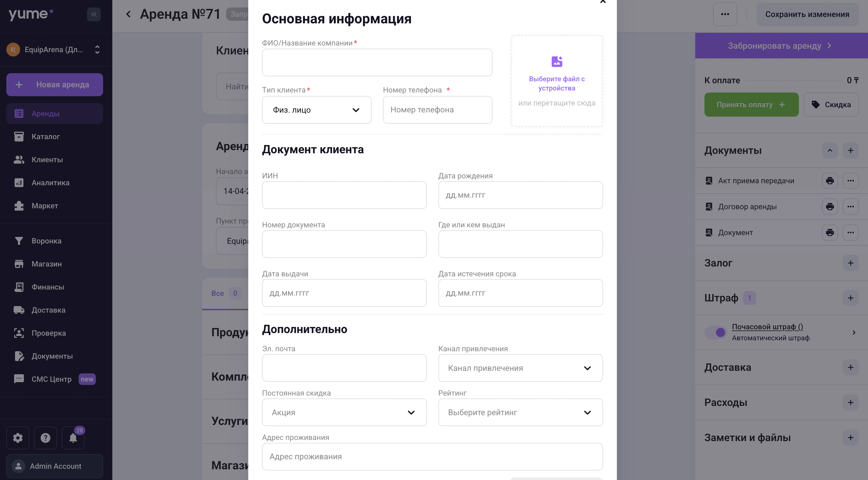This screenshot has width=868, height=480.
Task: Collapse the sidebar with double-chevron icon
Action: (x=94, y=14)
